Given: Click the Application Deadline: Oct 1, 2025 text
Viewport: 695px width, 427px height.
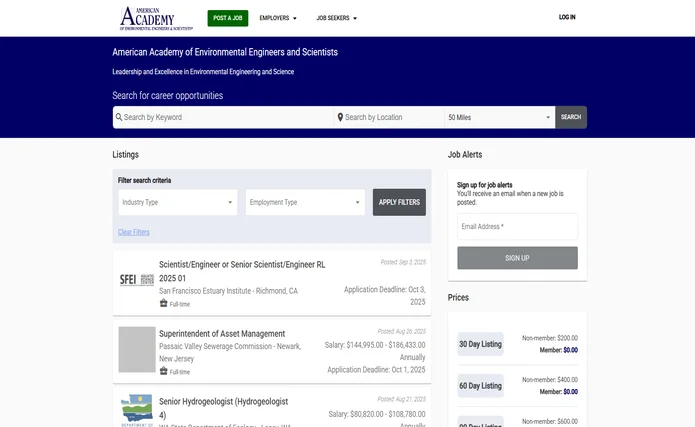Looking at the screenshot, I should pos(376,370).
